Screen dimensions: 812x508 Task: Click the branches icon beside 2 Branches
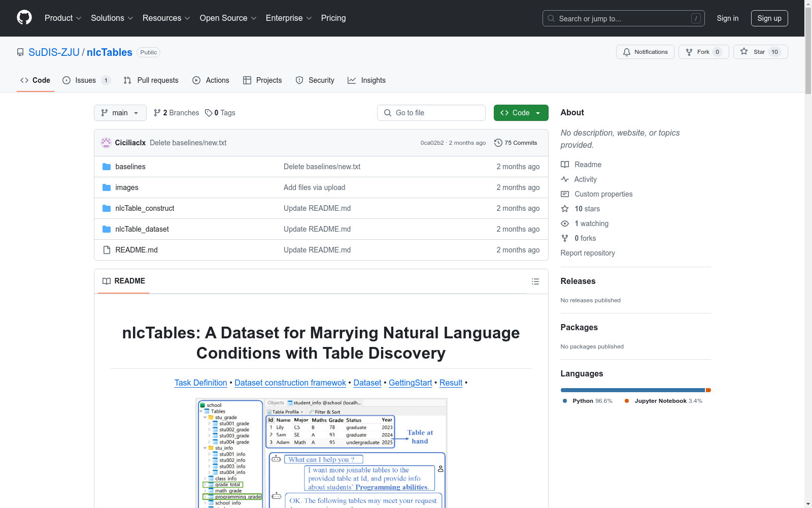[x=157, y=113]
